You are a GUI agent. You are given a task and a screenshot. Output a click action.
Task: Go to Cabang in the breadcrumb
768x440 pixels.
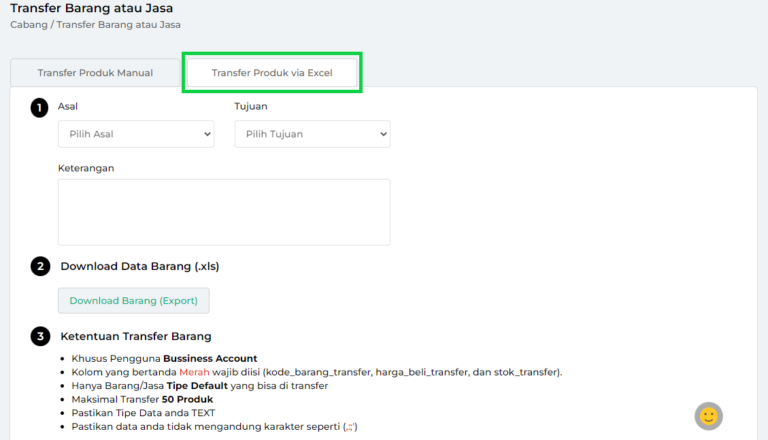(29, 25)
